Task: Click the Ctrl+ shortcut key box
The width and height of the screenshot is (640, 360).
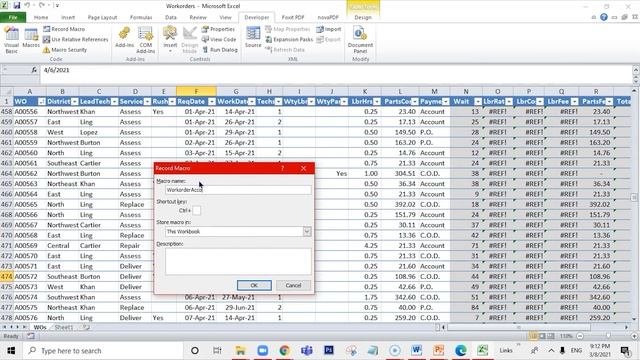Action: (x=196, y=211)
